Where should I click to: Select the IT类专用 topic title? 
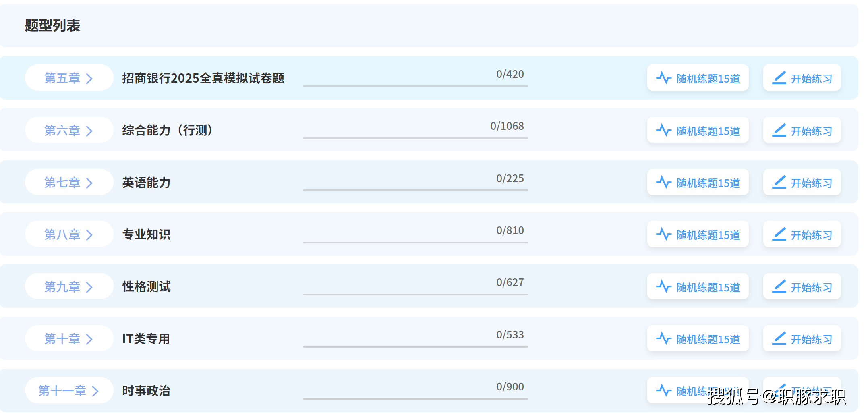[146, 339]
